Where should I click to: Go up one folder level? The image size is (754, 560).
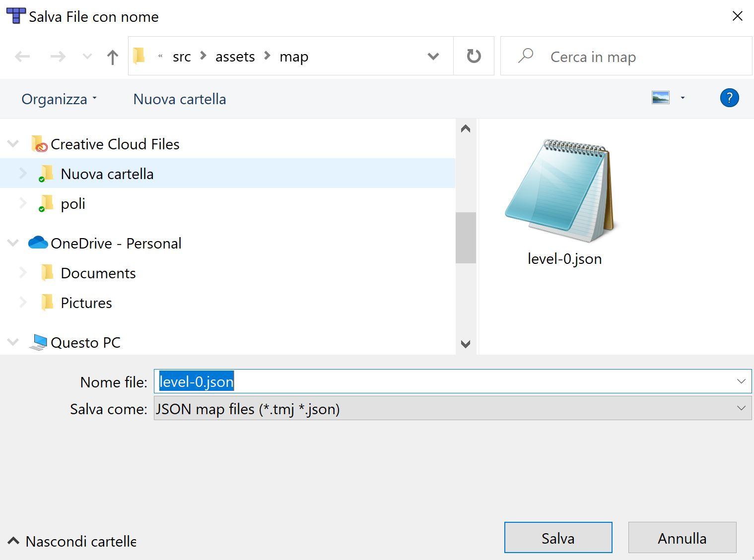point(113,57)
